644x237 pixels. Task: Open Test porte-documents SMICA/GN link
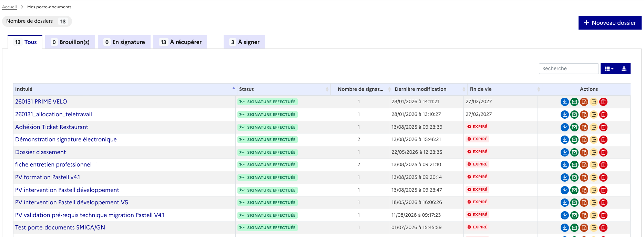[x=60, y=227]
